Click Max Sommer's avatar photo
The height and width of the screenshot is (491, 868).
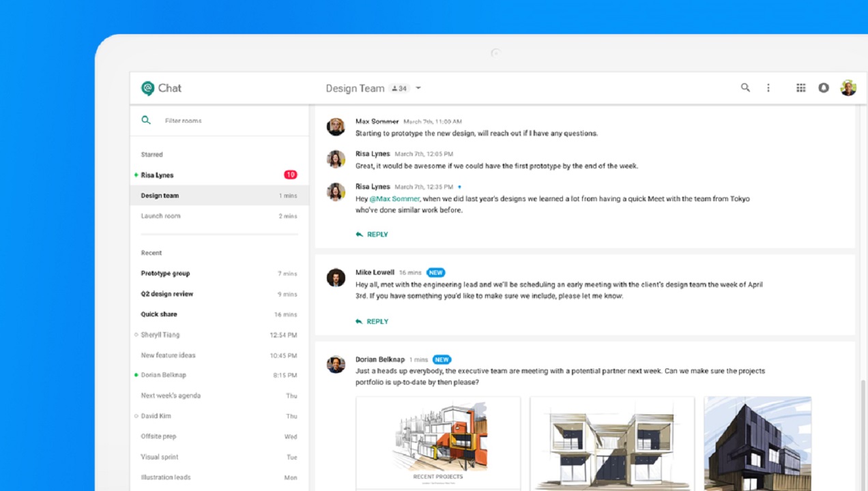[x=336, y=127]
